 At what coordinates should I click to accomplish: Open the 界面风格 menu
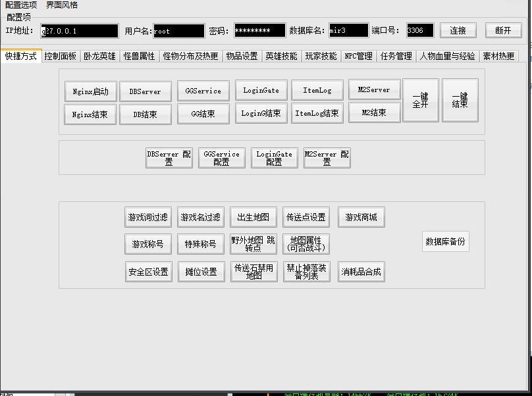click(x=62, y=5)
